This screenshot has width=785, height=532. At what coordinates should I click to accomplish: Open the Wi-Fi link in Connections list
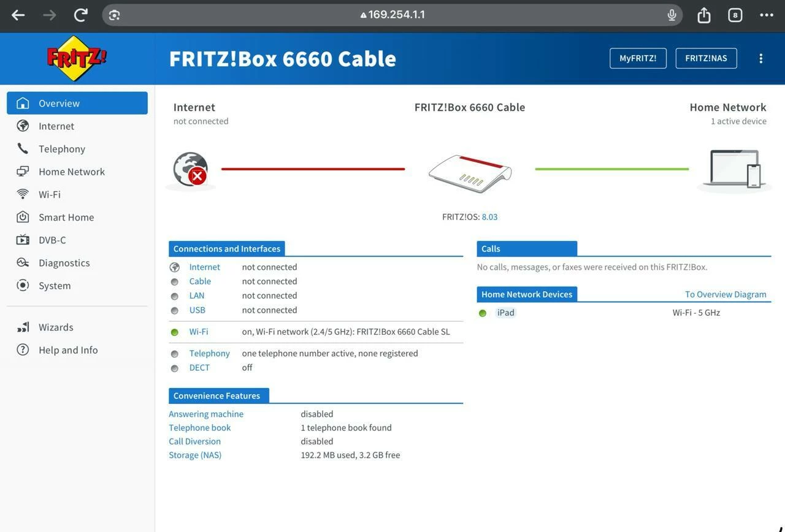click(199, 332)
